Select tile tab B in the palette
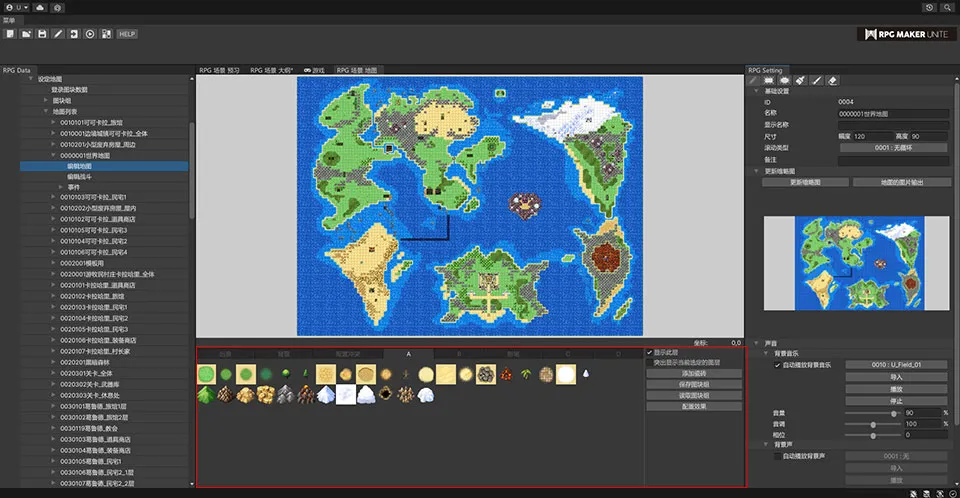Screen dimensions: 960x498 (459, 354)
